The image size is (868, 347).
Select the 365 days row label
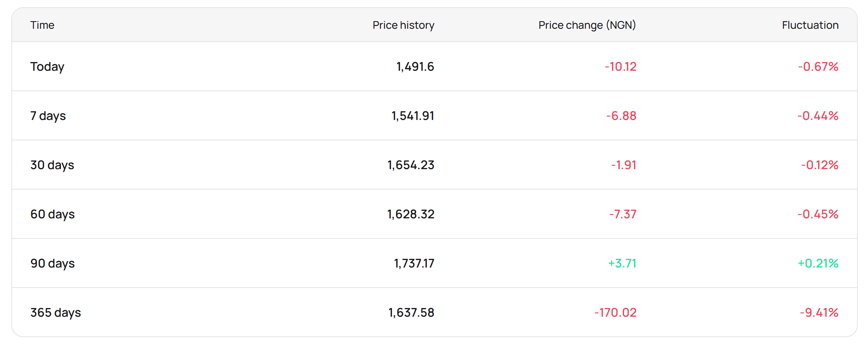56,313
